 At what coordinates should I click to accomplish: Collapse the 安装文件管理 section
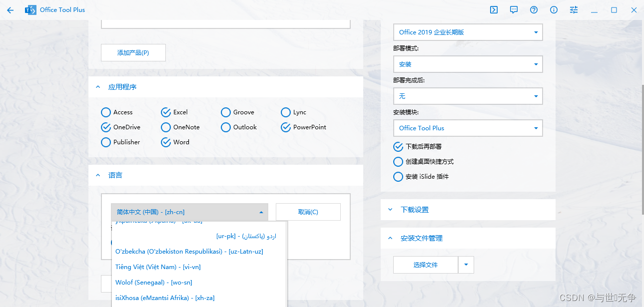tap(390, 238)
